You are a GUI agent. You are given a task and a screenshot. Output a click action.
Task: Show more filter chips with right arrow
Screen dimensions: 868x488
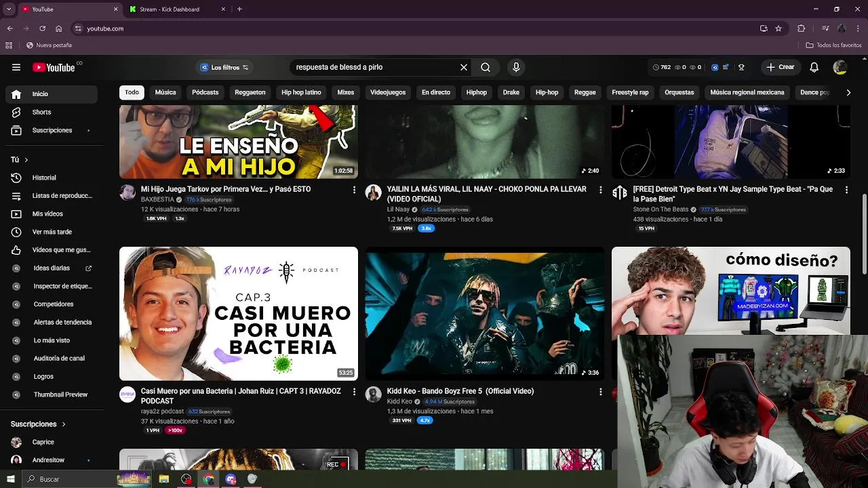click(848, 92)
